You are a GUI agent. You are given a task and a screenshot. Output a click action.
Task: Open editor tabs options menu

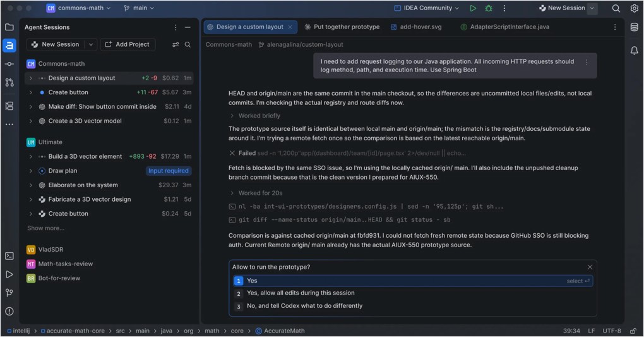pyautogui.click(x=614, y=27)
